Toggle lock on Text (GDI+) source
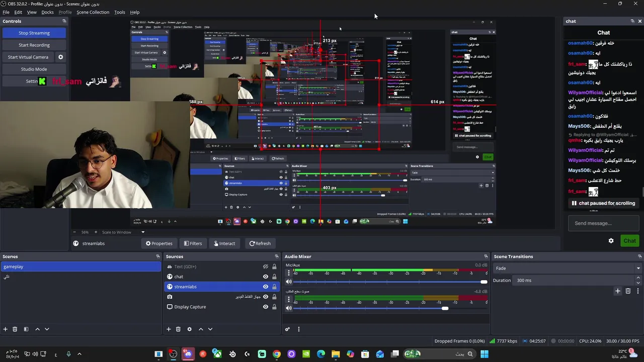The width and height of the screenshot is (644, 362). [x=274, y=266]
